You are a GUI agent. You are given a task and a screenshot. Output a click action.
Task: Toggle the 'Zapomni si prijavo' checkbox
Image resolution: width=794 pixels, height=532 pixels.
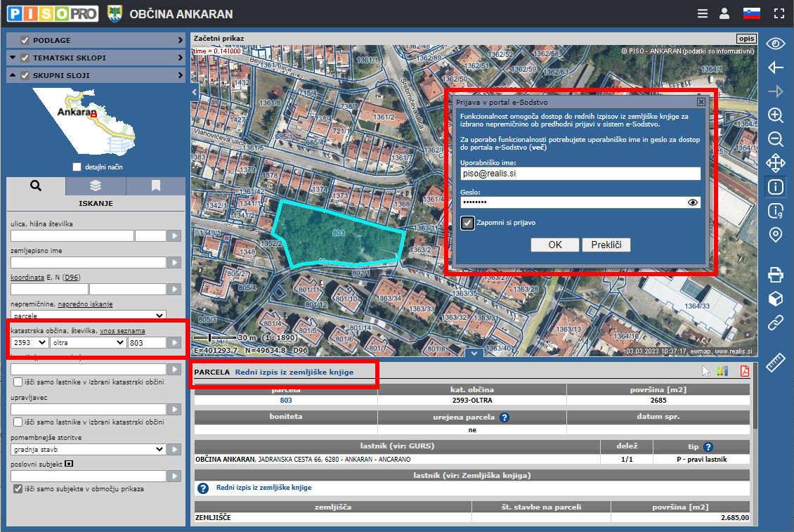[468, 223]
